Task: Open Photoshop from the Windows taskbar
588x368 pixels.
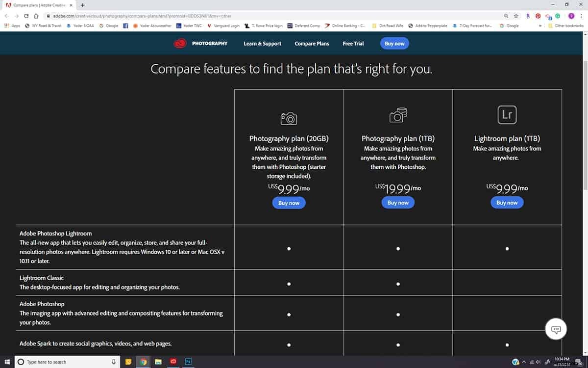Action: [x=188, y=362]
